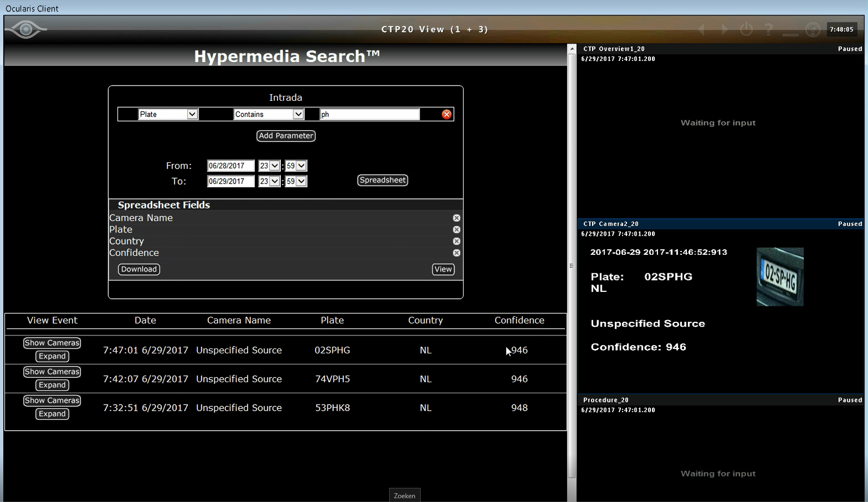Click the Camera Name column header
This screenshot has height=502, width=868.
(x=239, y=320)
